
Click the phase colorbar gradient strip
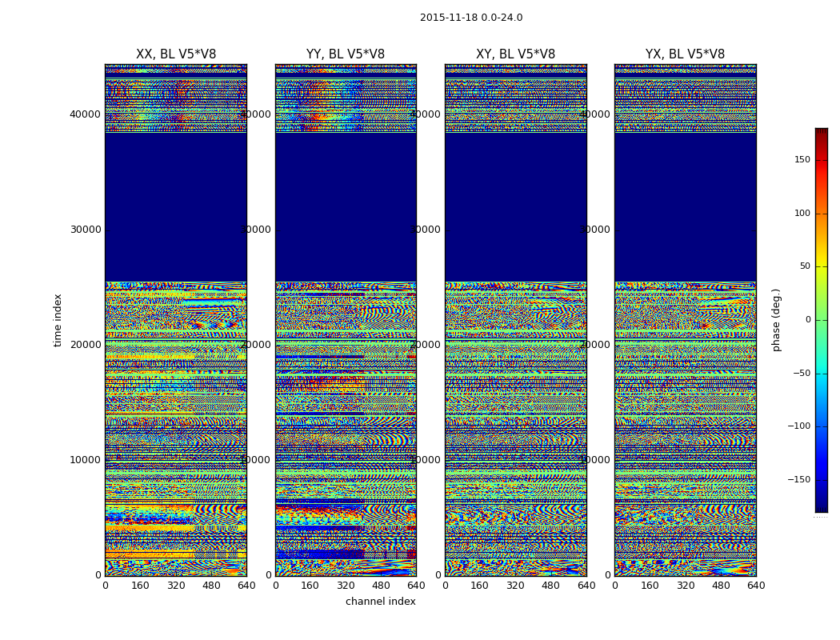pos(822,320)
